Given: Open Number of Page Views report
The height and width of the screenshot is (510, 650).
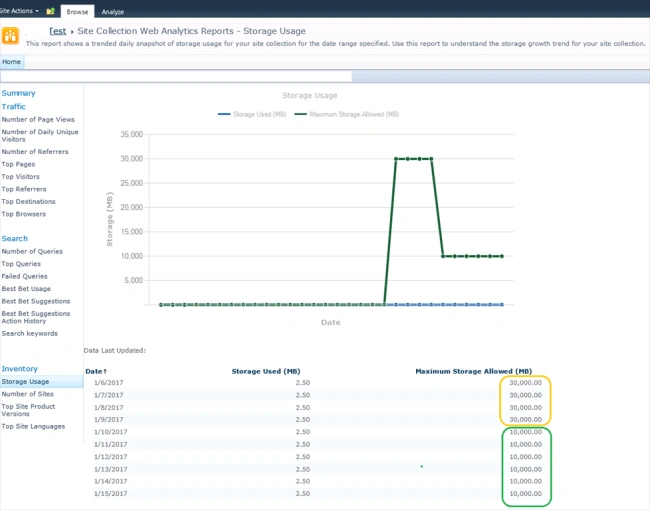Looking at the screenshot, I should [x=38, y=119].
